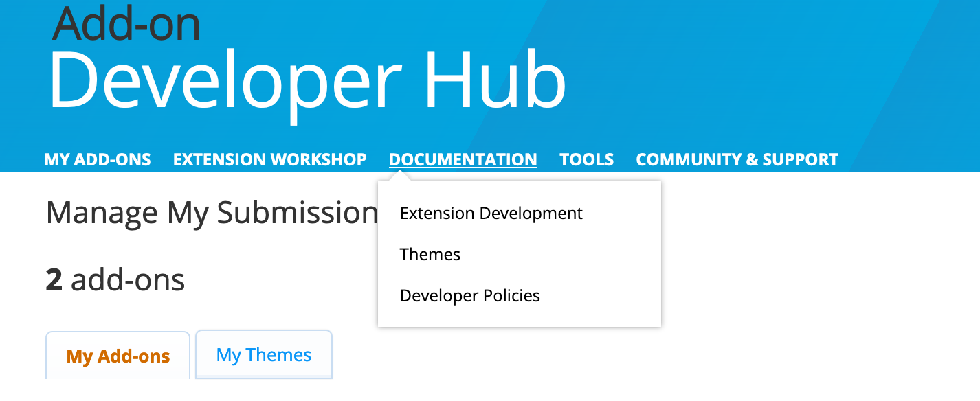Choose Themes in the Documentation dropdown
Screen dimensions: 980x401
coord(430,254)
